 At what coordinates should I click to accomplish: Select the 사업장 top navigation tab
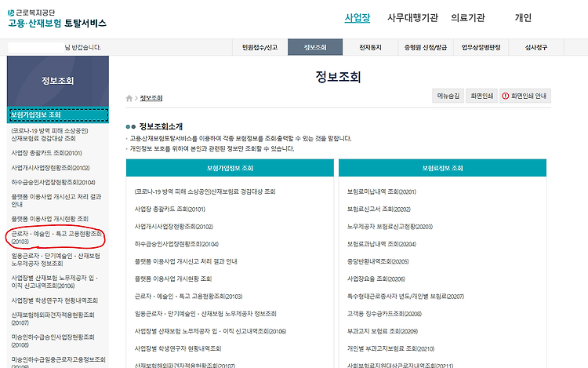[x=358, y=17]
